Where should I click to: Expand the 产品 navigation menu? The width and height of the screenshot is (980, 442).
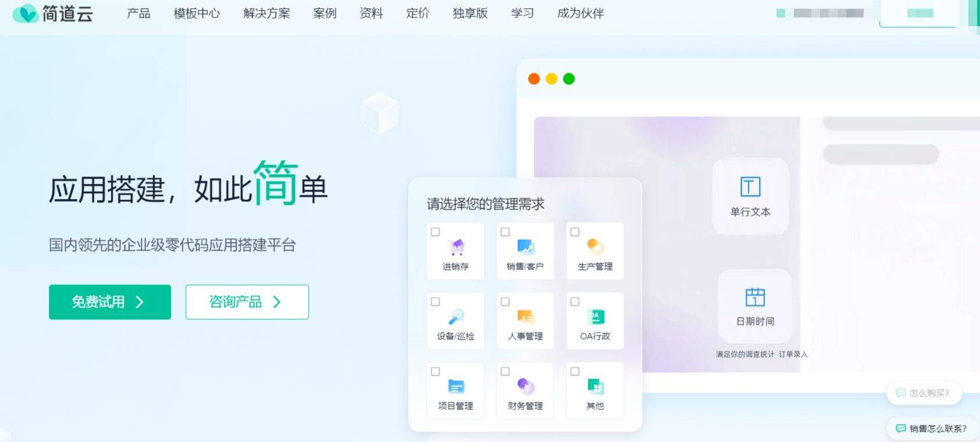pos(138,13)
